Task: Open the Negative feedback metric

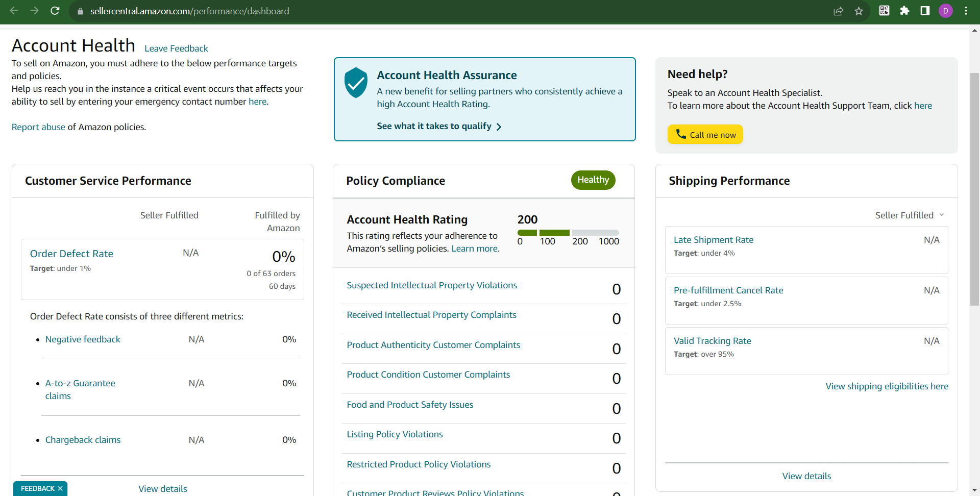Action: 83,339
